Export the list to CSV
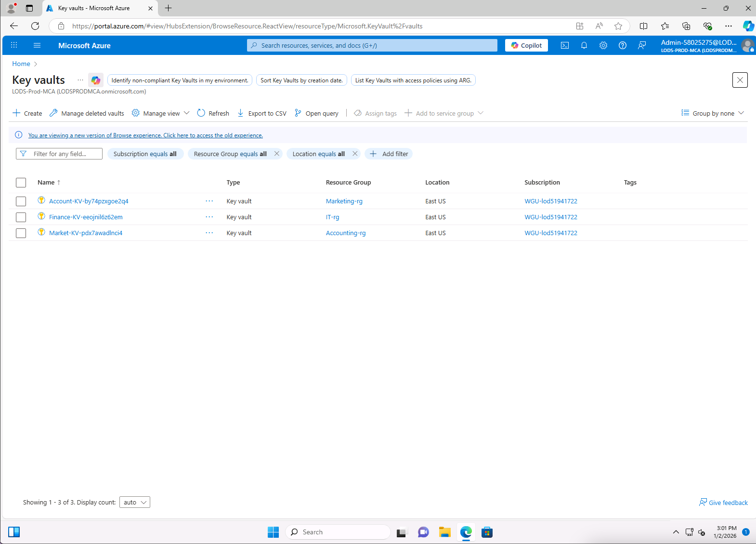 262,113
